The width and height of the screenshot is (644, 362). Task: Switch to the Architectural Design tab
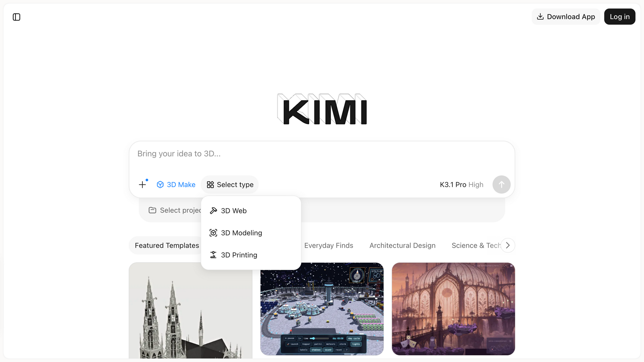(402, 246)
